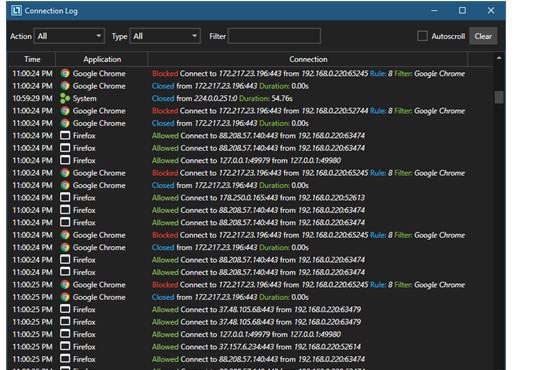537x370 pixels.
Task: Click the Action dropdown arrow
Action: [x=99, y=36]
